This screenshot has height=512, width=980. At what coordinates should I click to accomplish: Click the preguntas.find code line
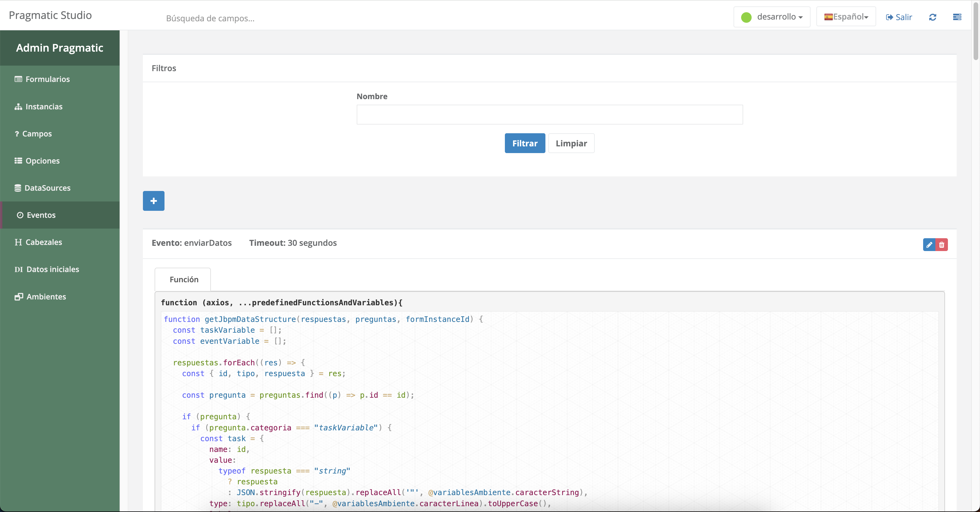[x=298, y=395]
